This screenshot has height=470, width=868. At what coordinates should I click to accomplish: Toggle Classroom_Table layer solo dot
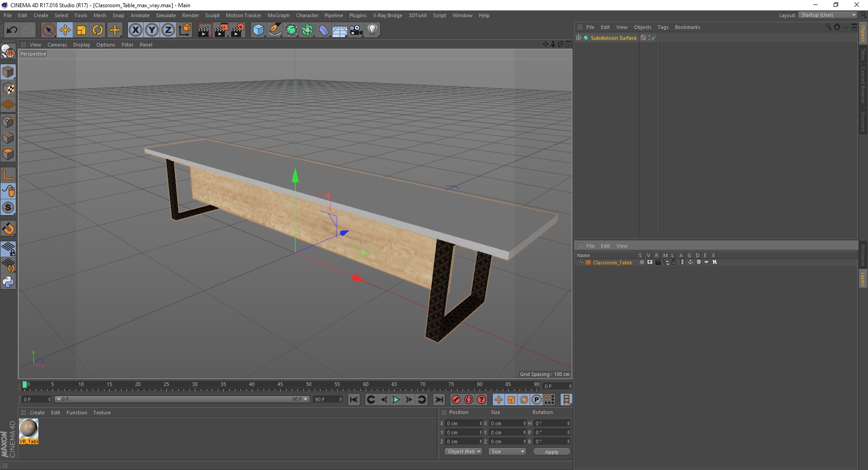point(642,262)
